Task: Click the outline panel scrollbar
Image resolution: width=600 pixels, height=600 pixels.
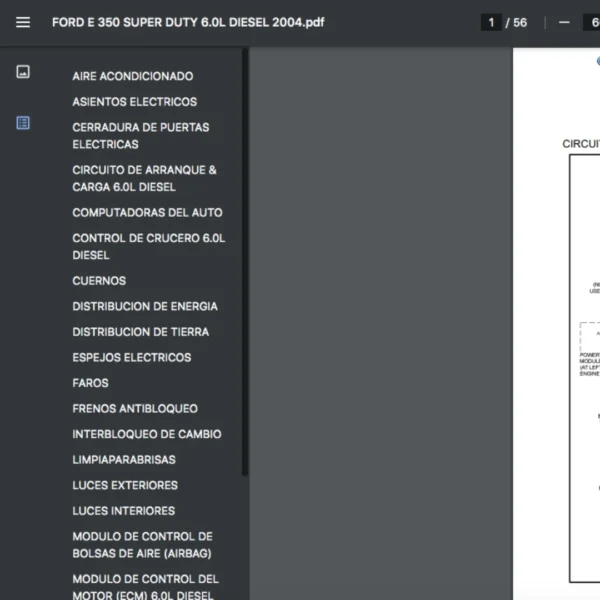Action: pyautogui.click(x=245, y=262)
